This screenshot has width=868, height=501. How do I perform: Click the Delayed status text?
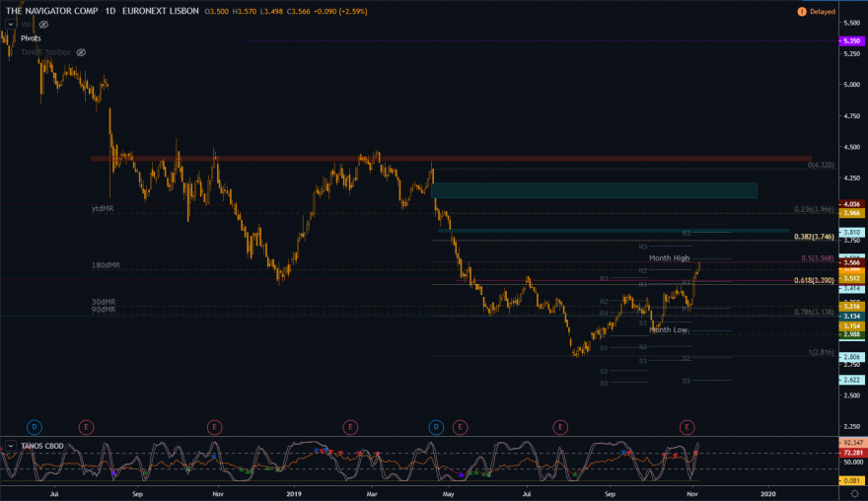click(823, 12)
